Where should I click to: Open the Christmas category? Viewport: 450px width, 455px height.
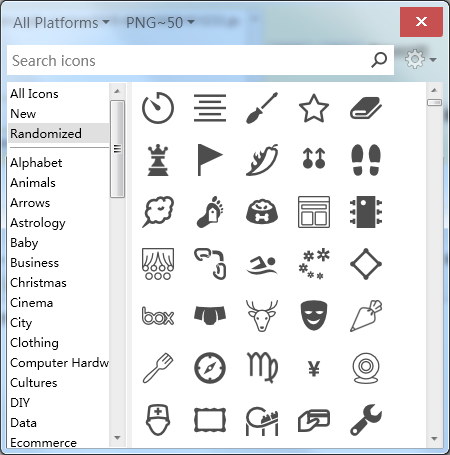[38, 283]
